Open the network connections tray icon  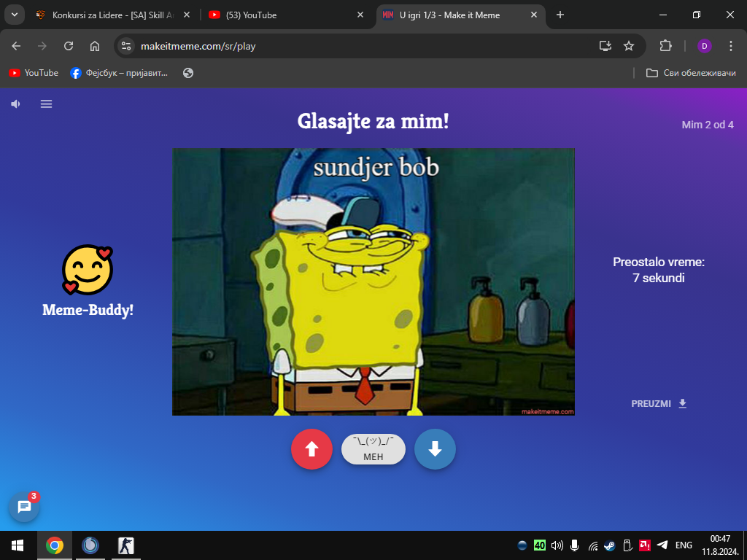(x=592, y=545)
